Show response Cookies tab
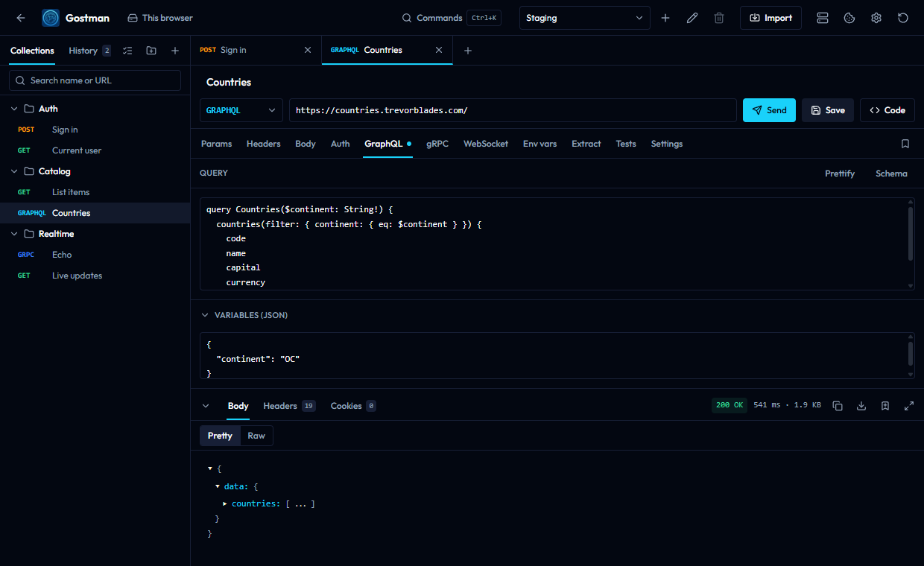The height and width of the screenshot is (566, 924). click(353, 406)
